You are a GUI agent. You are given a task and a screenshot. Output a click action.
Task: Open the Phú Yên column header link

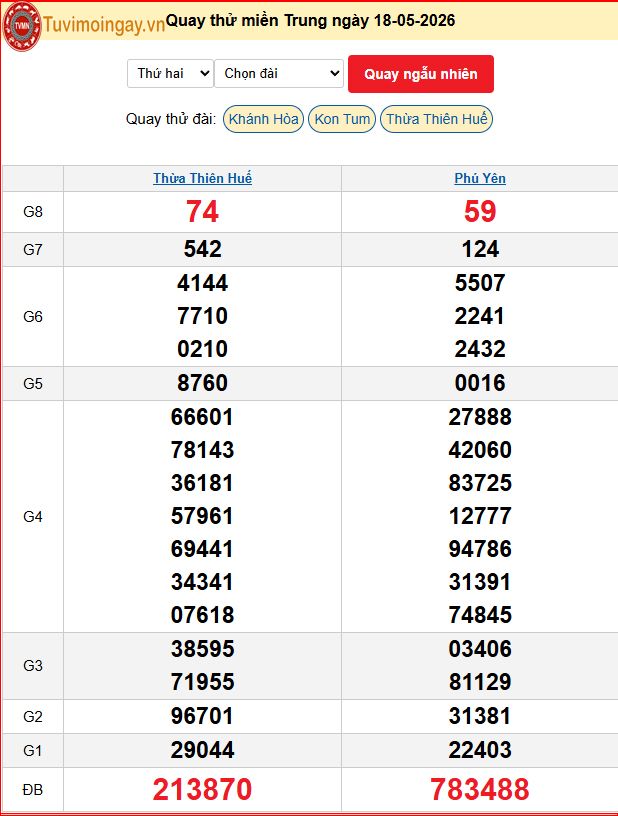tap(480, 178)
